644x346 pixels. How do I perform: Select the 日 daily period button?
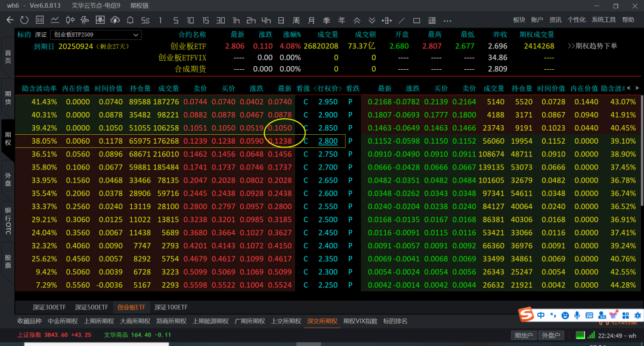tap(281, 20)
